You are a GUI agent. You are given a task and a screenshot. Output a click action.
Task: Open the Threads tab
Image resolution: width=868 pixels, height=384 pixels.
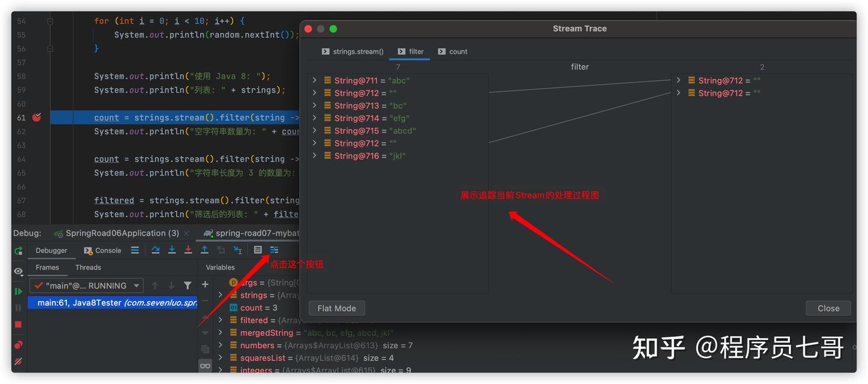point(88,267)
